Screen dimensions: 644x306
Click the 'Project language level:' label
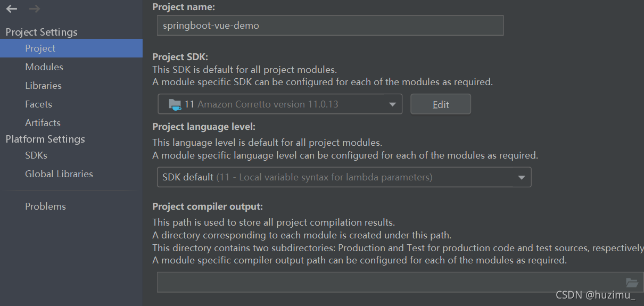tap(204, 127)
